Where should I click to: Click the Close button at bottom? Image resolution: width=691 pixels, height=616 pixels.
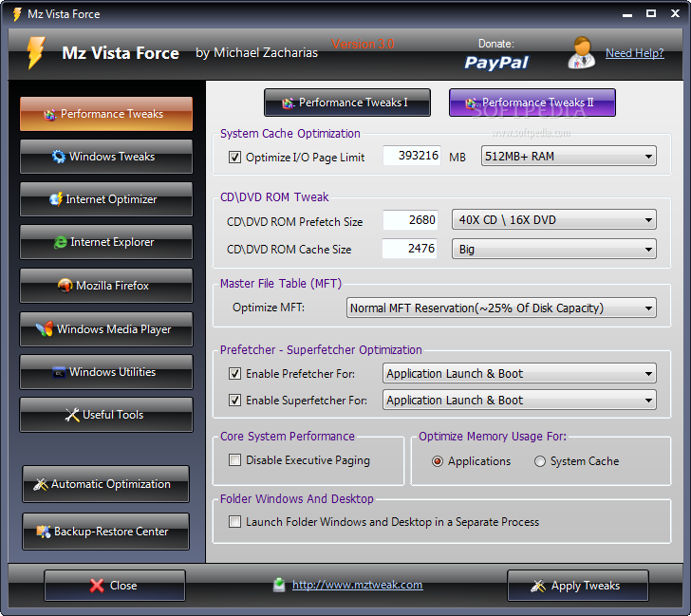point(115,586)
